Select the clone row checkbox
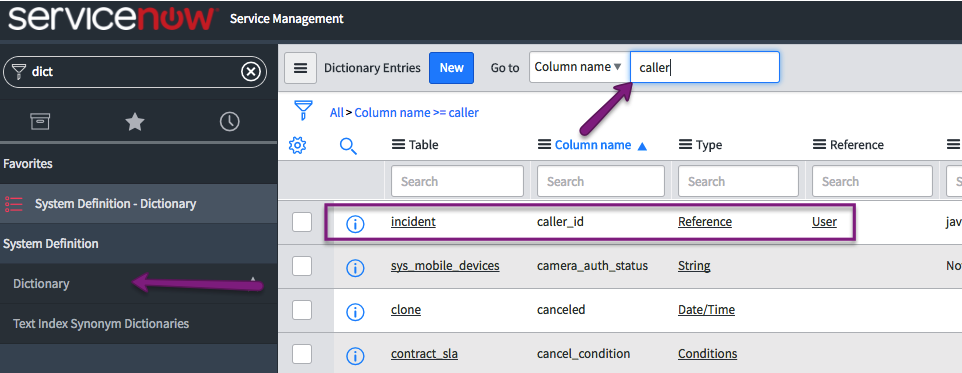This screenshot has height=373, width=962. pyautogui.click(x=302, y=310)
